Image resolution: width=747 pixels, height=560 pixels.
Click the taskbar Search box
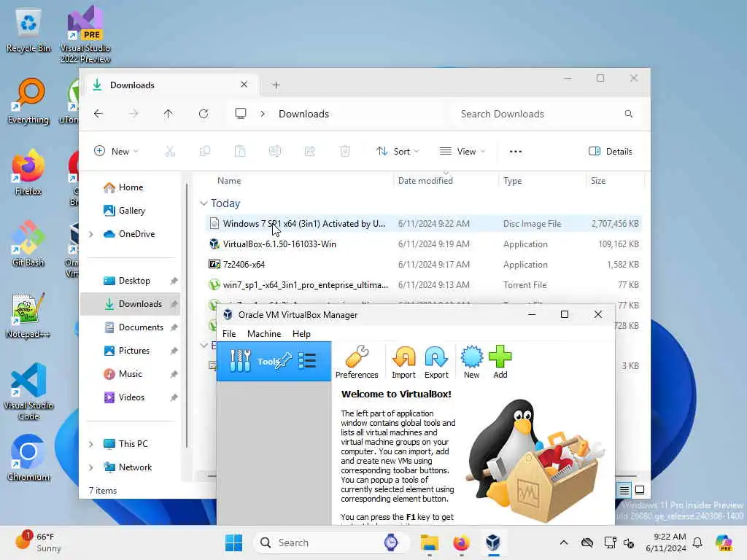332,542
